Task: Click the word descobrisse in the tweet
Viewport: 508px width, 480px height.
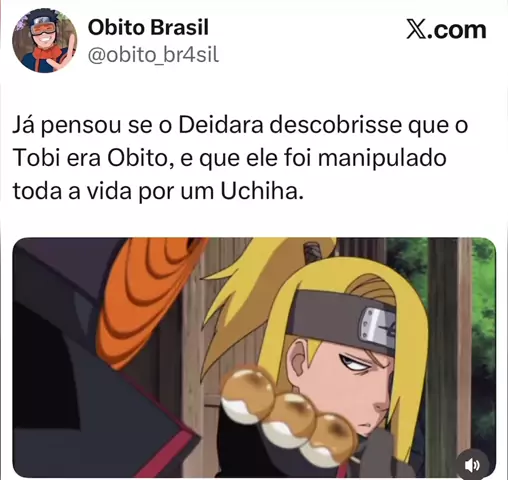Action: 335,125
